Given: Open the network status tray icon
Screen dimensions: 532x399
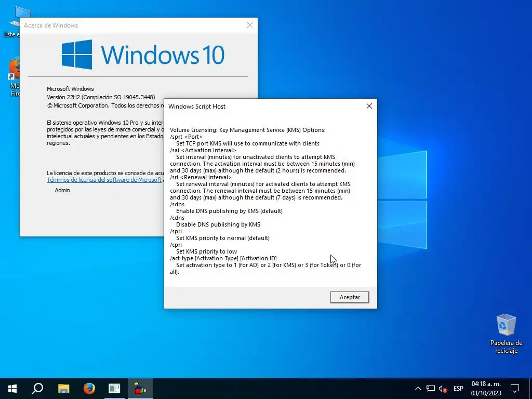Looking at the screenshot, I should [431, 389].
